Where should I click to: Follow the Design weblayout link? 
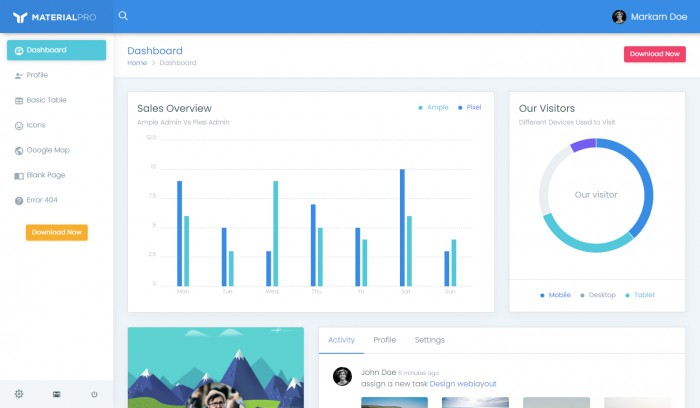click(462, 383)
